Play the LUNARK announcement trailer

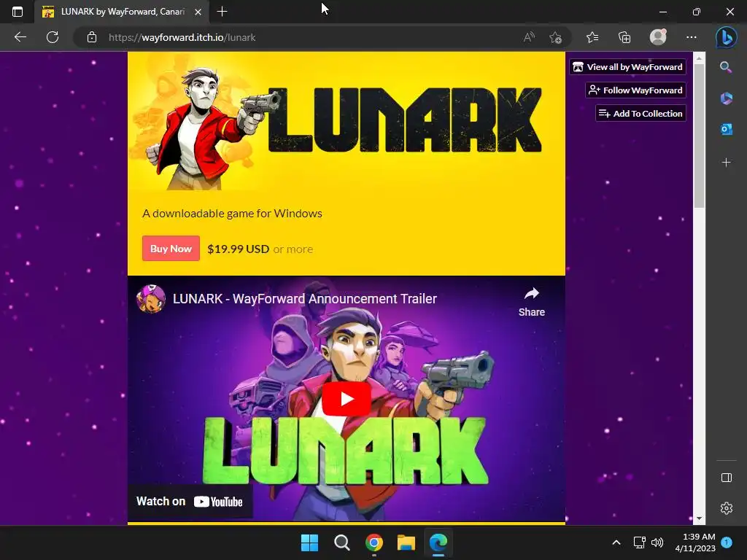347,399
